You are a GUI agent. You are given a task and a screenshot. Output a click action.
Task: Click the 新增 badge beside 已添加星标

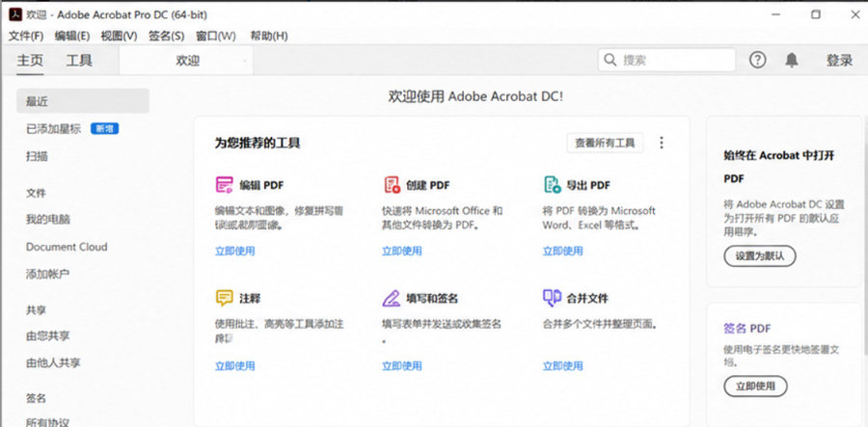104,129
